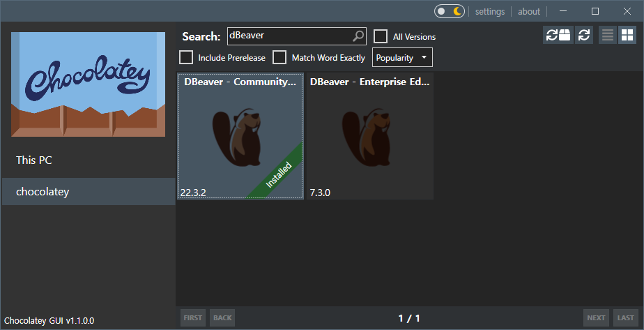Select This PC source
The height and width of the screenshot is (330, 644).
89,160
